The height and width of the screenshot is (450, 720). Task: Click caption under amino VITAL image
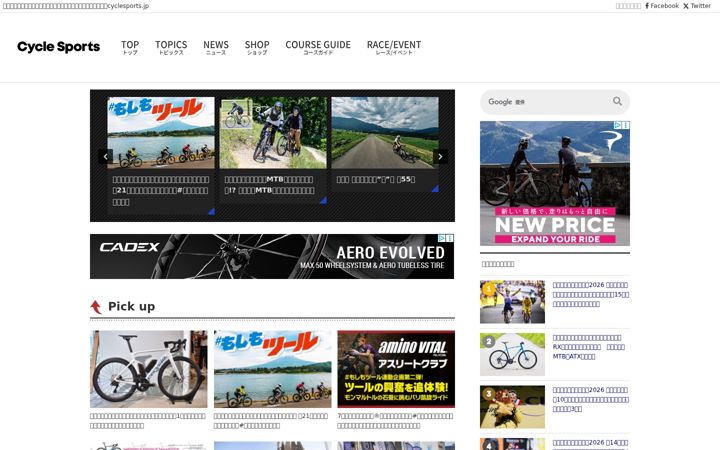pyautogui.click(x=395, y=421)
